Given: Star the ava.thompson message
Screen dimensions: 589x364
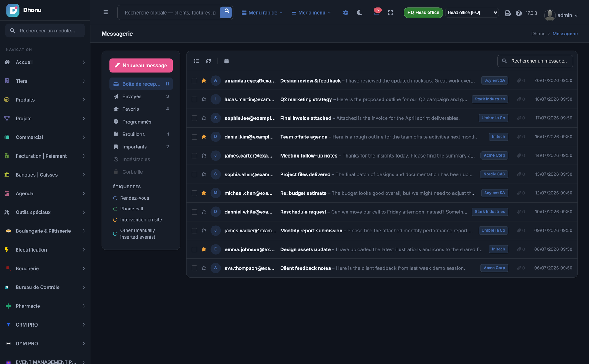Looking at the screenshot, I should coord(204,268).
